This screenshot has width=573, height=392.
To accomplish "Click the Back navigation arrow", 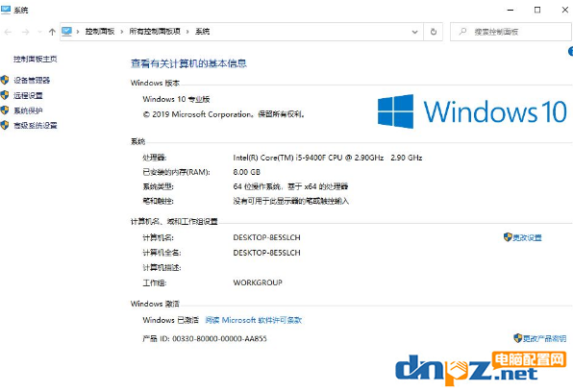I will [8, 32].
